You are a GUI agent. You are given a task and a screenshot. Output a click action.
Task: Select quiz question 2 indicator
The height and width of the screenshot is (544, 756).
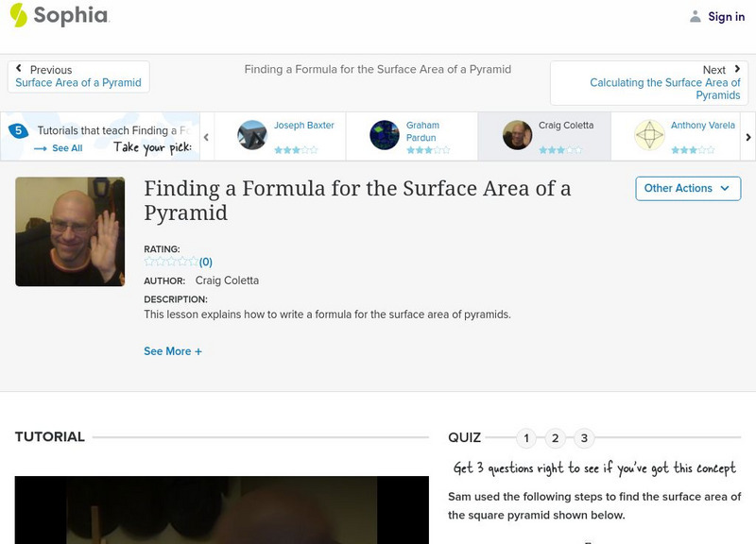point(554,437)
